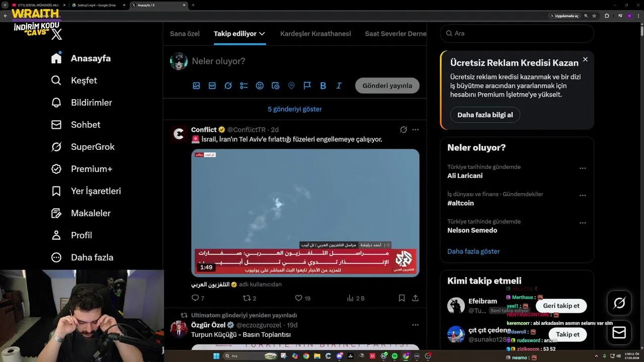Add image to new post
The image size is (644, 362).
[196, 86]
